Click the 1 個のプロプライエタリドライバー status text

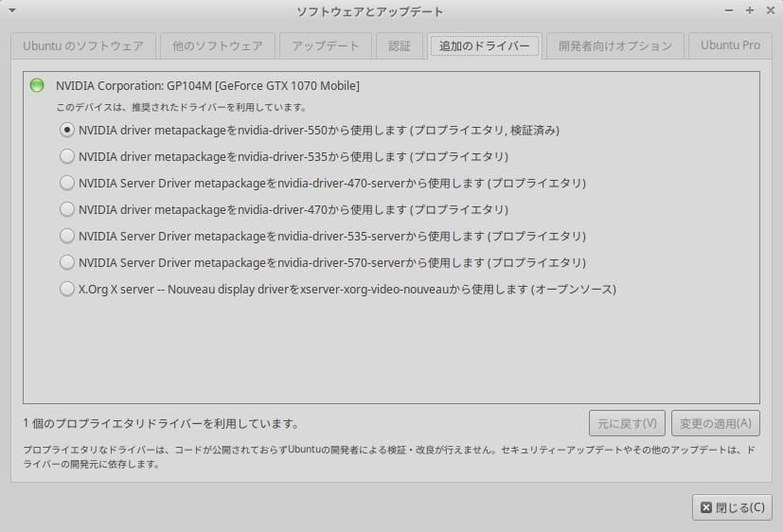pos(161,424)
